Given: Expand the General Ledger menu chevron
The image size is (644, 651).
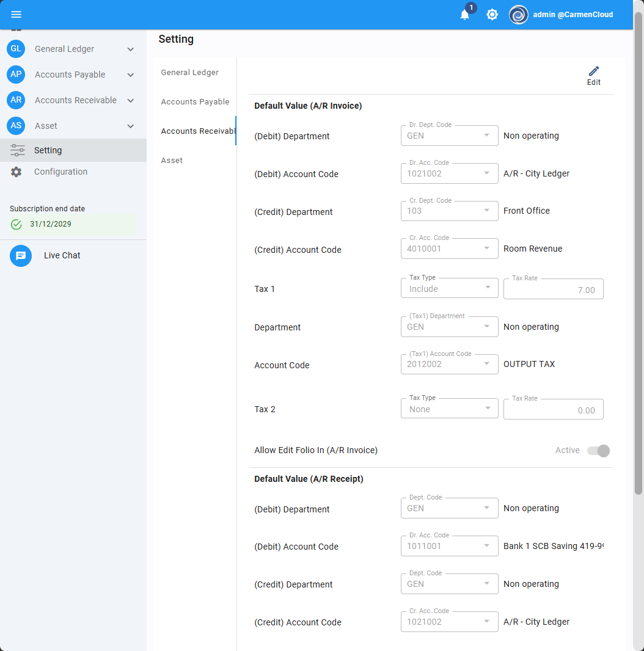Looking at the screenshot, I should 130,49.
